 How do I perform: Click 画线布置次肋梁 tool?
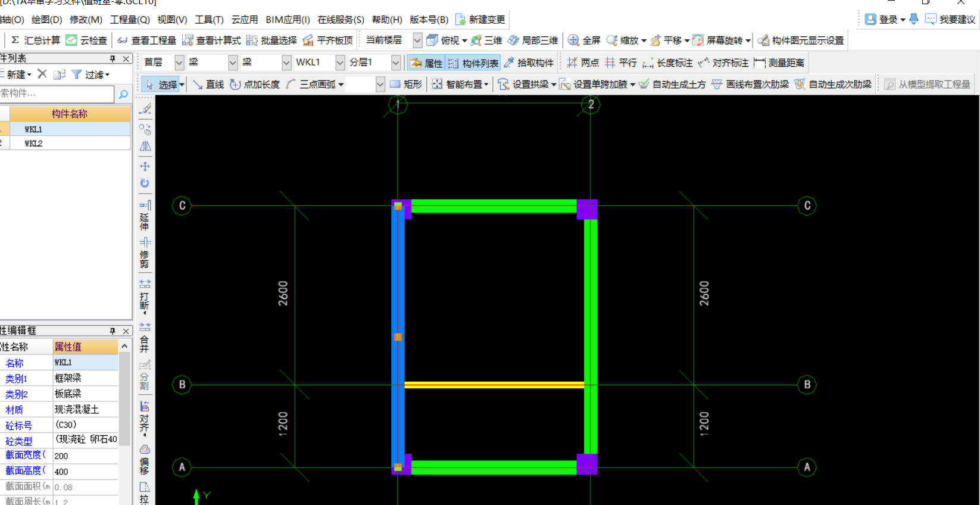point(750,84)
